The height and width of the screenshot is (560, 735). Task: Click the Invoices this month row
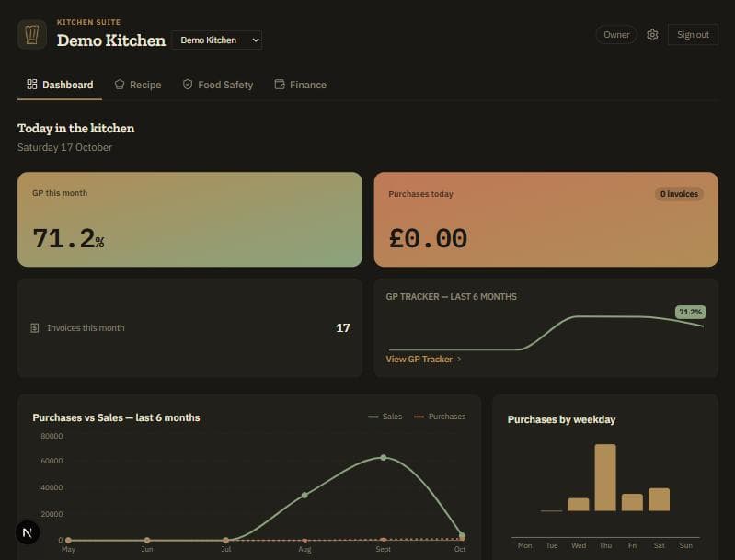(189, 328)
